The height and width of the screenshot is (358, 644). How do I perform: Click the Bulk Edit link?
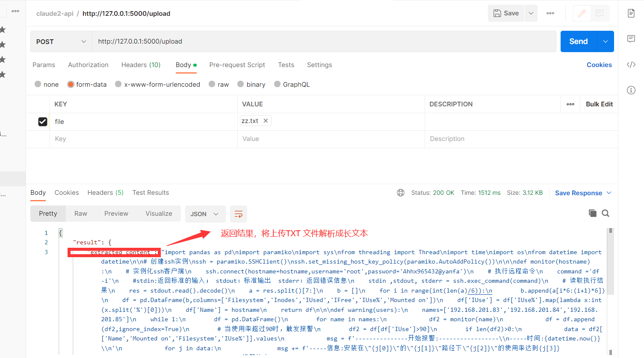(599, 104)
